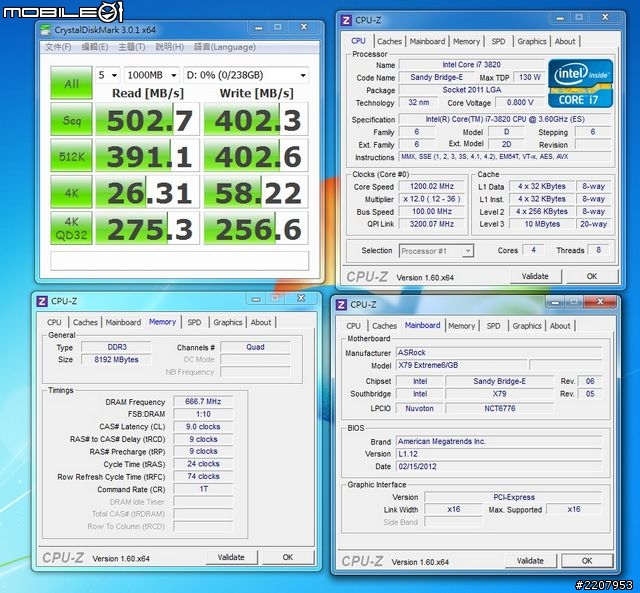Screen dimensions: 640x593
Task: Select the Memory tab in Mainboard window
Action: pyautogui.click(x=461, y=326)
